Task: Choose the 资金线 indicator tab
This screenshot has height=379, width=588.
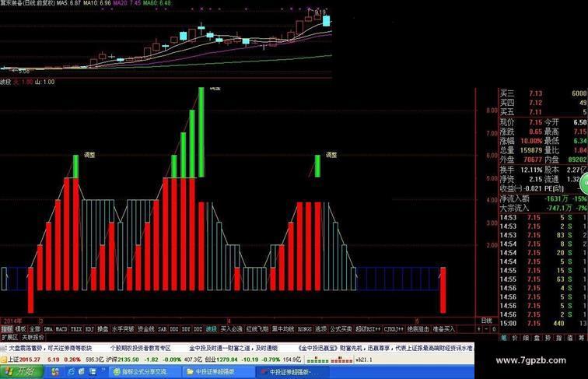Action: coord(146,329)
